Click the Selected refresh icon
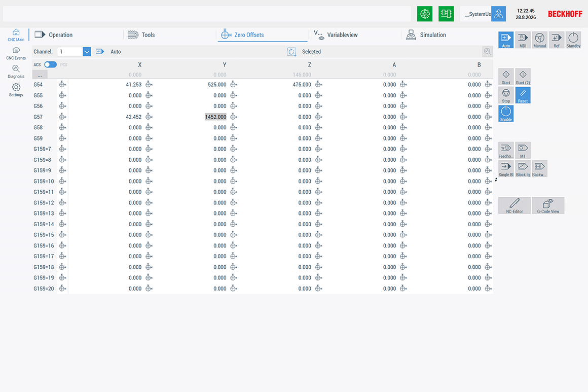 [291, 52]
